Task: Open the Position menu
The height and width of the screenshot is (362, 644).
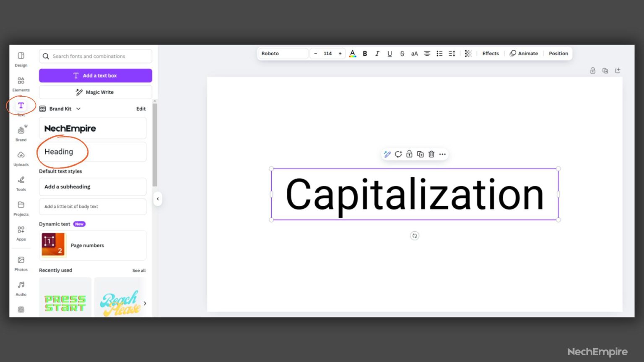Action: [558, 53]
